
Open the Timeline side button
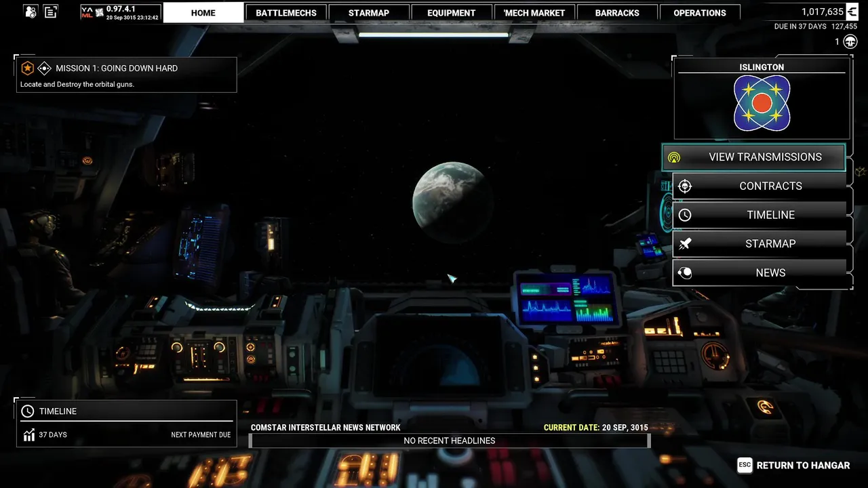coord(759,215)
